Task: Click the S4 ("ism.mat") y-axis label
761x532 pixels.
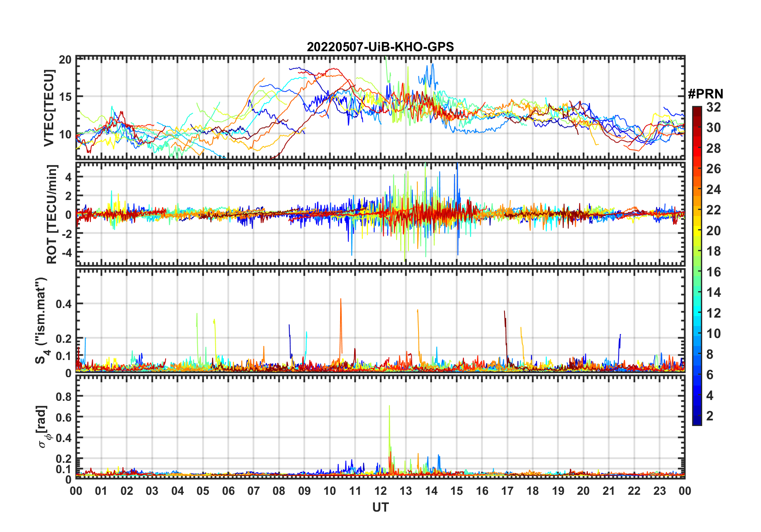Action: click(42, 320)
